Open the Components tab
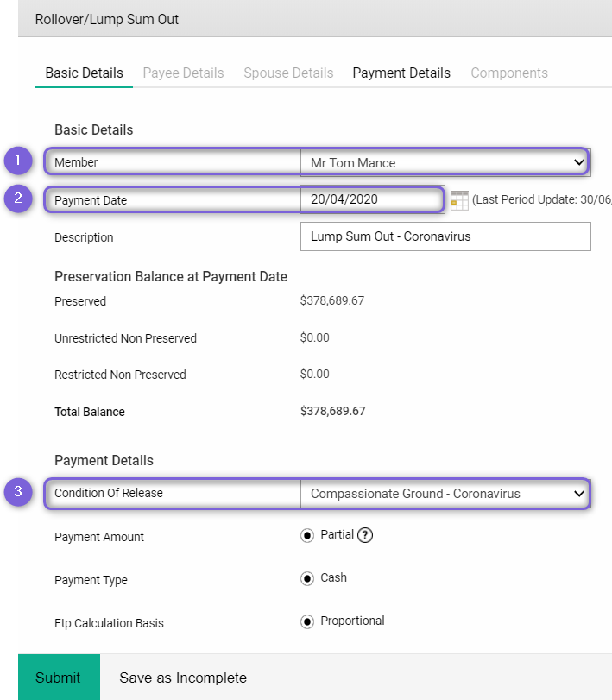Image resolution: width=612 pixels, height=700 pixels. coord(509,73)
